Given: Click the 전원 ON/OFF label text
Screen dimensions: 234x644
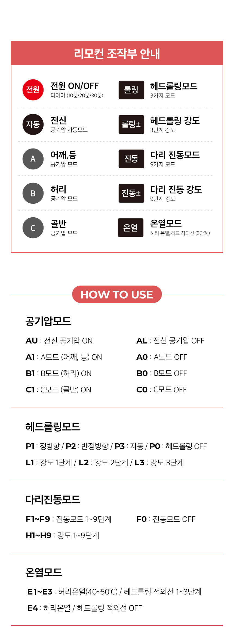Looking at the screenshot, I should click(x=75, y=86).
